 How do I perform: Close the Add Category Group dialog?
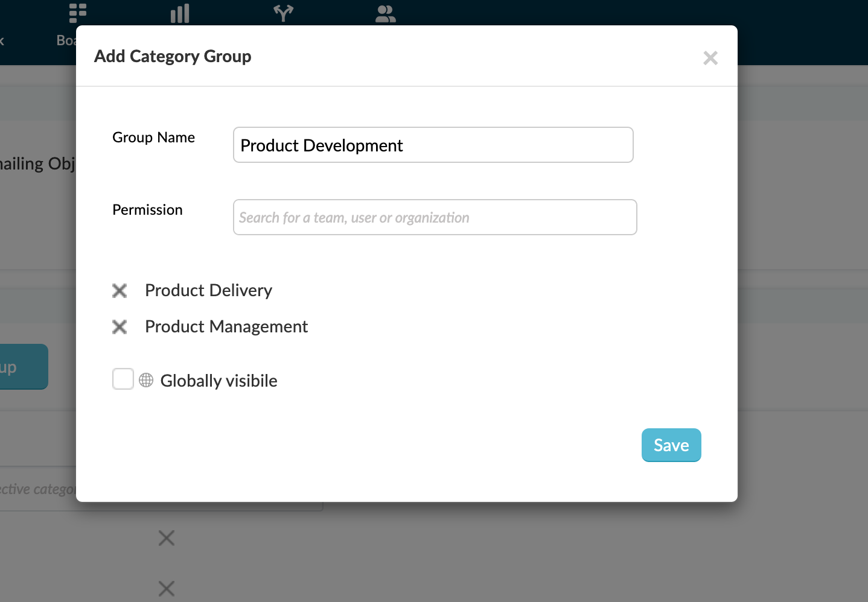(710, 58)
